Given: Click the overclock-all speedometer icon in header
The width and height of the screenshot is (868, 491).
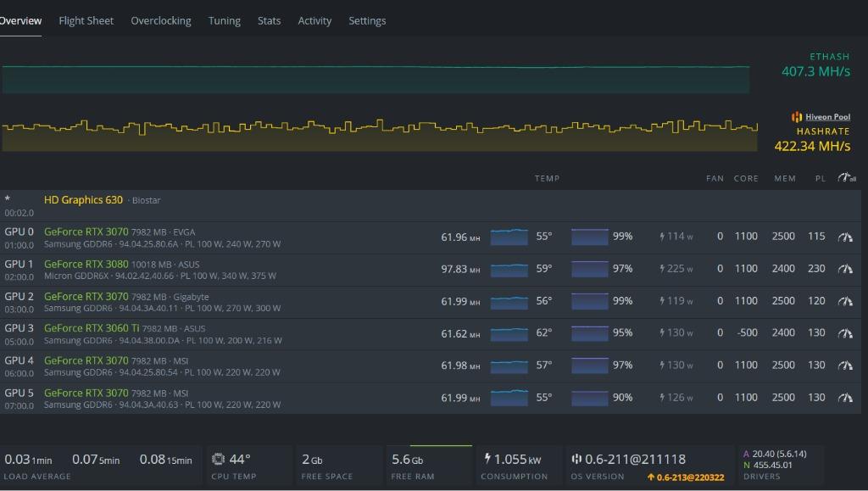Looking at the screenshot, I should pyautogui.click(x=847, y=178).
